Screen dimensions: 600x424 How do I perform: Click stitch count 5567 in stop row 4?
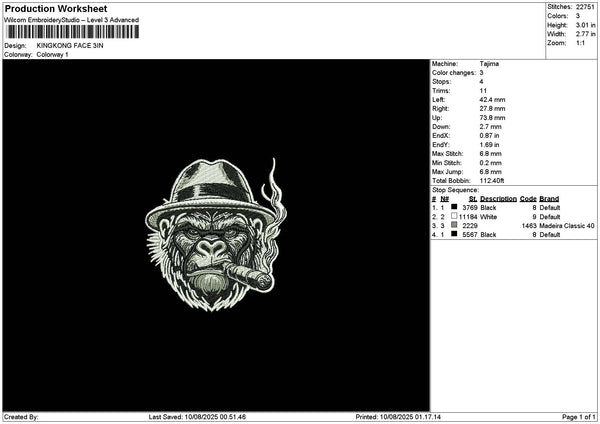coord(470,235)
